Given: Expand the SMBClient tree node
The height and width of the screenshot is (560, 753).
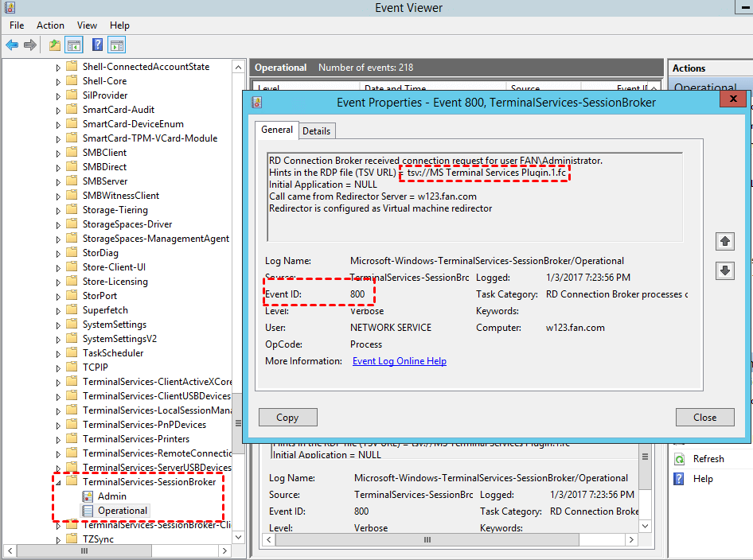Looking at the screenshot, I should click(x=58, y=153).
